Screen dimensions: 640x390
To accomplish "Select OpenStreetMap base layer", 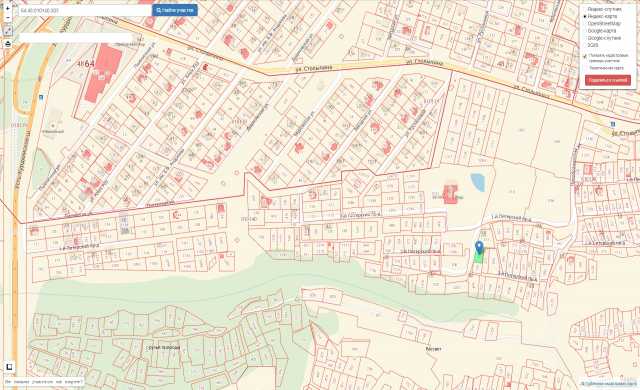I will [603, 24].
